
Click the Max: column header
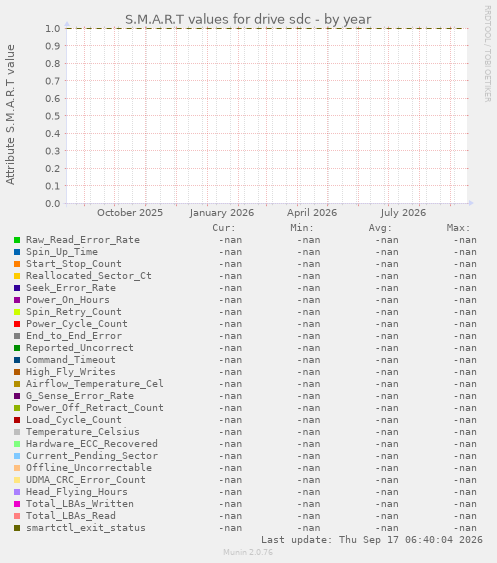tap(458, 228)
